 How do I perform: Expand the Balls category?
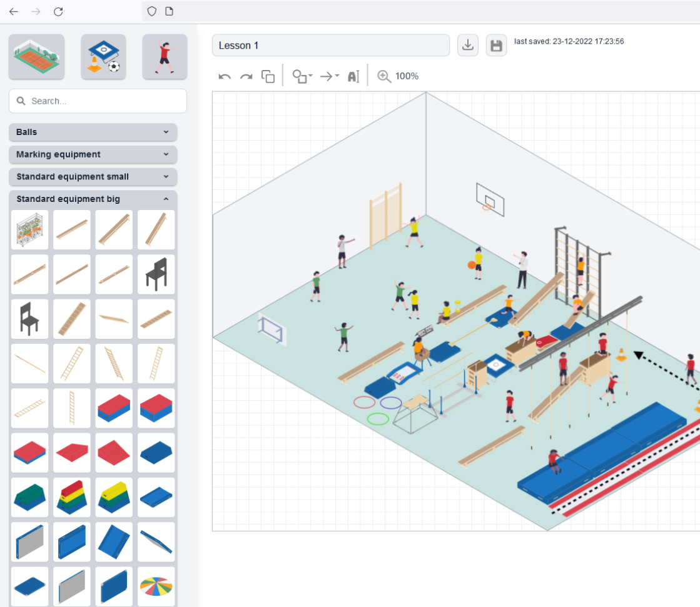pyautogui.click(x=93, y=132)
